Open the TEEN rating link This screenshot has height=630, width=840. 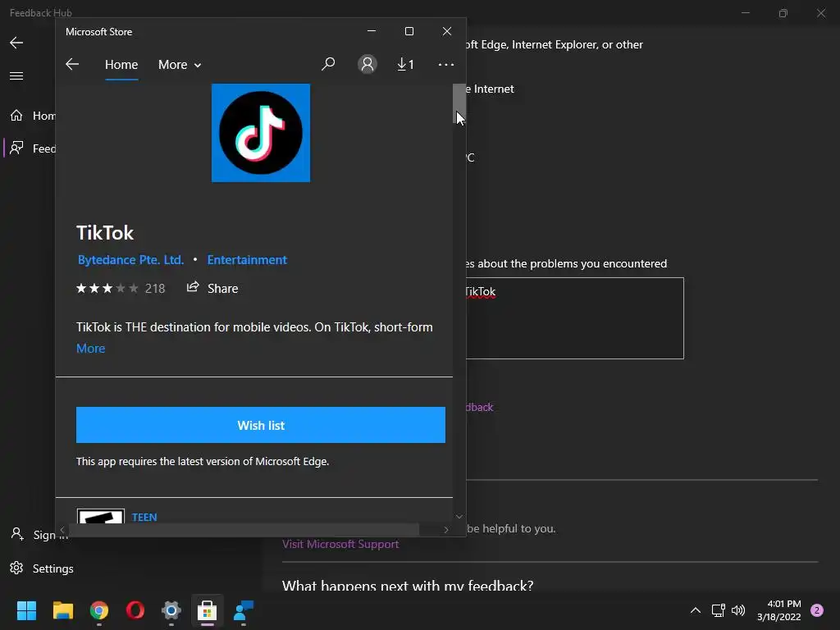(144, 517)
